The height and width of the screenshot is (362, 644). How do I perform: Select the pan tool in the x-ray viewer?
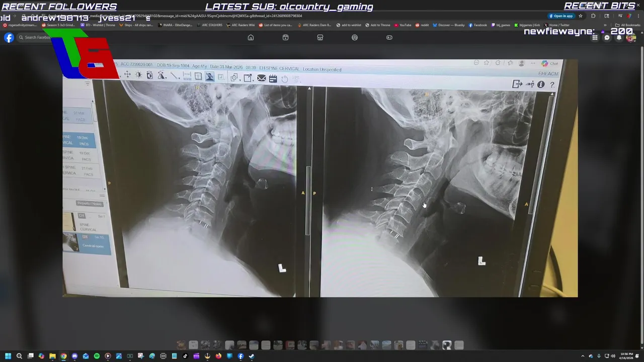point(127,74)
